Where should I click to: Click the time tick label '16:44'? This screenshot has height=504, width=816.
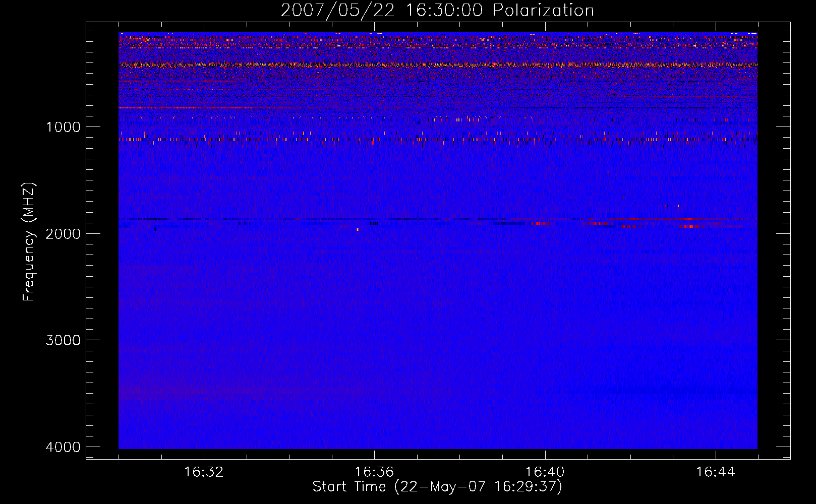[x=716, y=472]
